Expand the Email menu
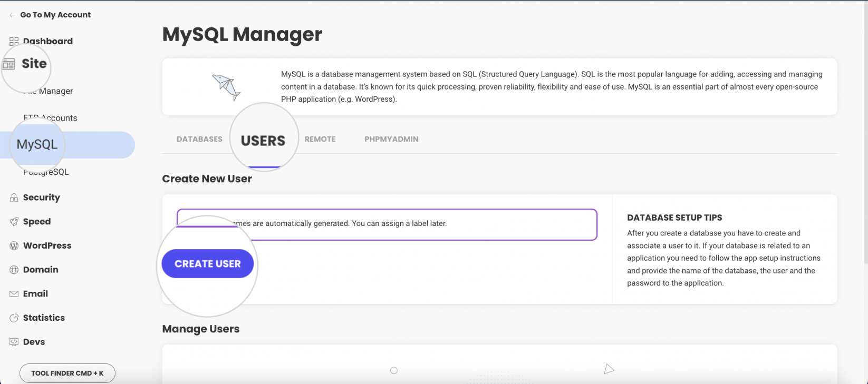Viewport: 868px width, 384px height. [x=35, y=294]
